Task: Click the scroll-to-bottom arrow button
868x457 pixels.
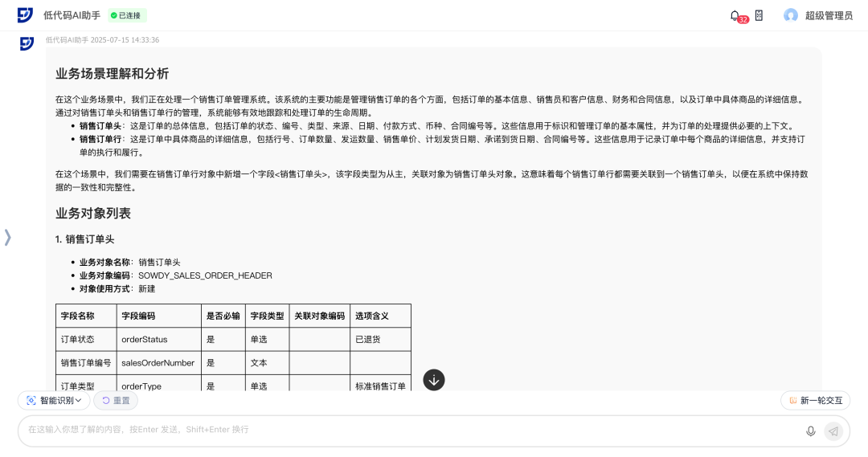Action: 434,380
